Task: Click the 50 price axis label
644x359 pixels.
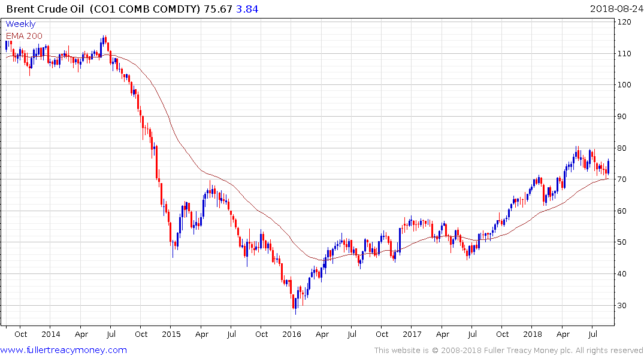Action: (x=622, y=242)
